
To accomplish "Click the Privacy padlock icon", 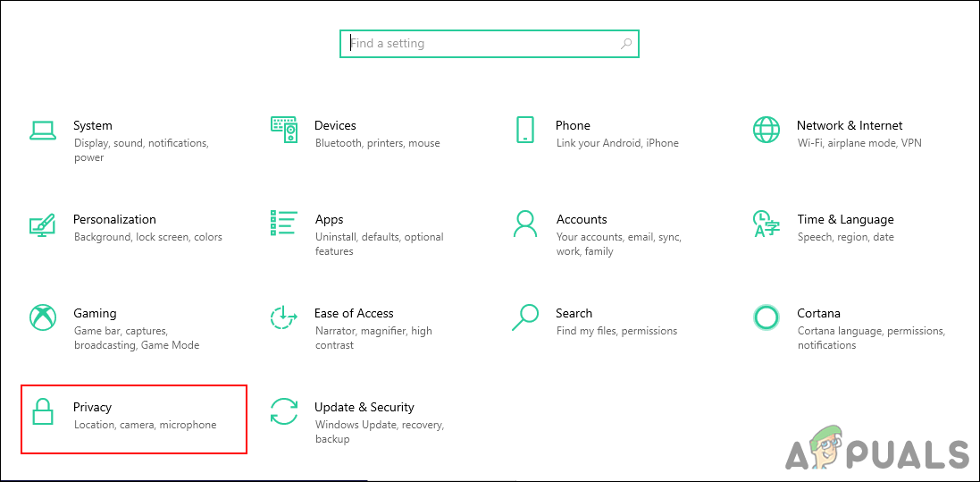I will tap(43, 411).
